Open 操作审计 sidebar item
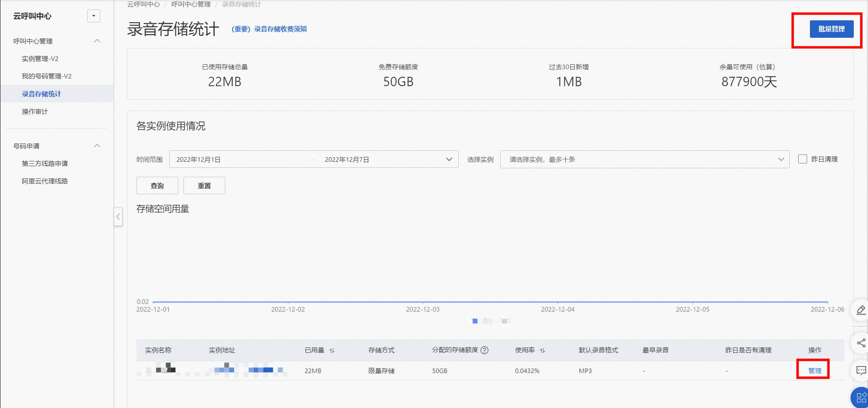 pos(35,112)
